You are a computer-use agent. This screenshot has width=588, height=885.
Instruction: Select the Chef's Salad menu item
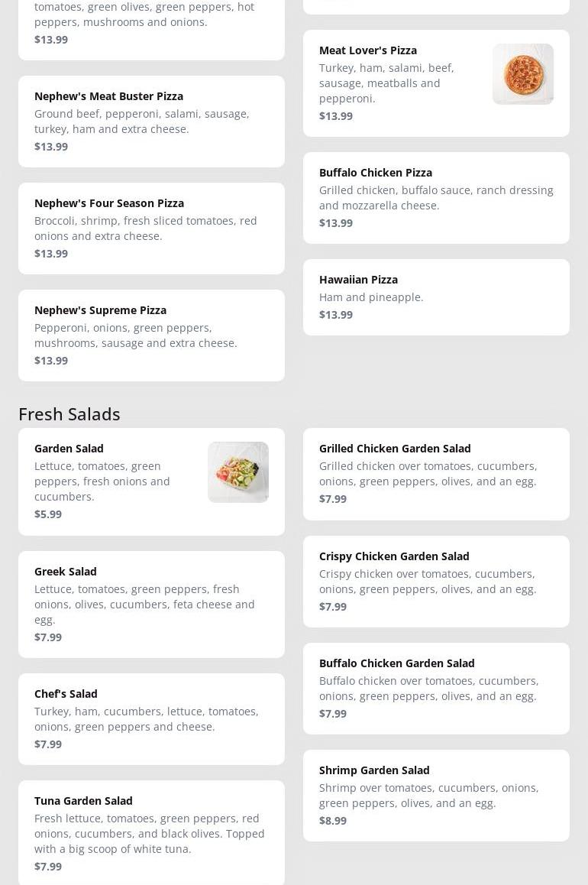tap(151, 719)
